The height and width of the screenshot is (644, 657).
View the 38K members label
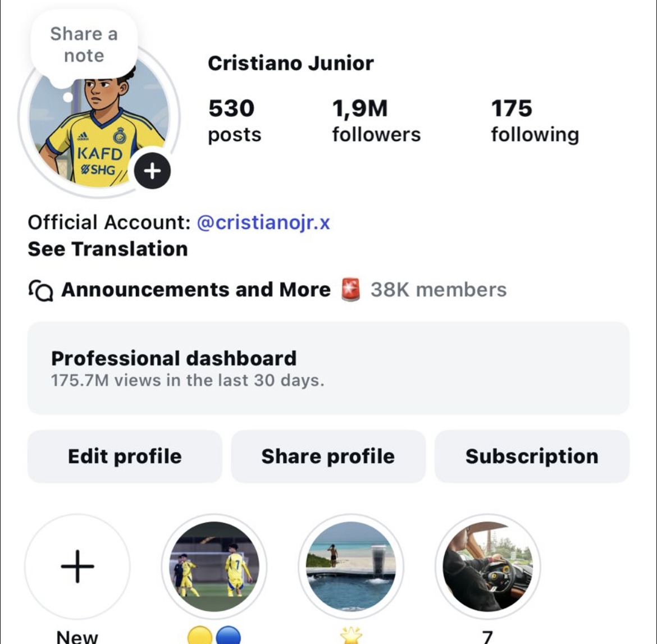coord(438,290)
